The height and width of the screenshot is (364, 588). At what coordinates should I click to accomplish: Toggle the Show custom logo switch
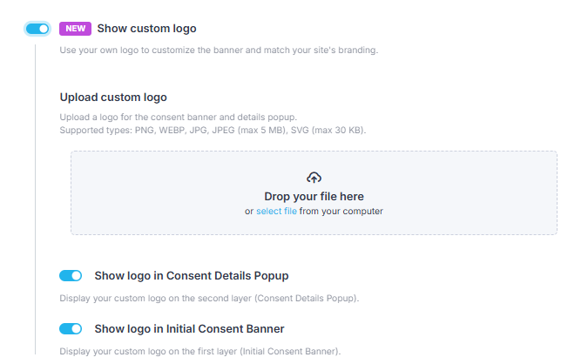[37, 29]
